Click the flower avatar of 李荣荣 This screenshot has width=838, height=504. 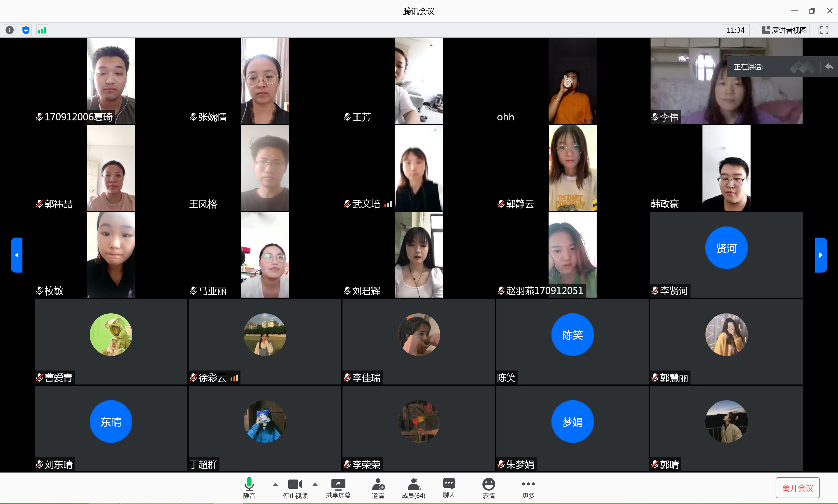coord(419,422)
